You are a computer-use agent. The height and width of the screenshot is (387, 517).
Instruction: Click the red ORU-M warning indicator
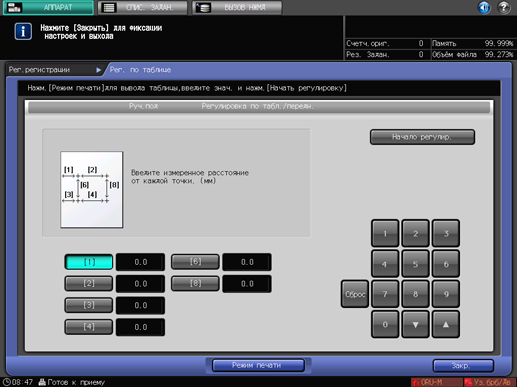[436, 382]
